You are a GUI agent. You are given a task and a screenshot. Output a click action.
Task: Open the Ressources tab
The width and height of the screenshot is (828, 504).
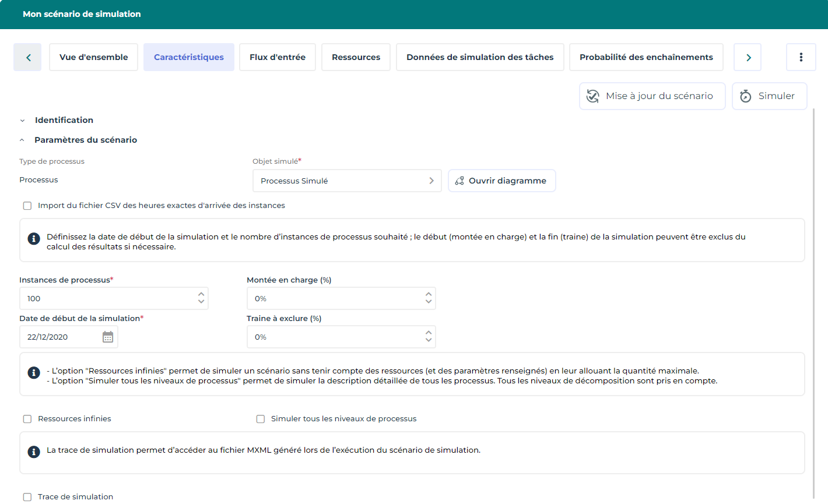(x=356, y=57)
